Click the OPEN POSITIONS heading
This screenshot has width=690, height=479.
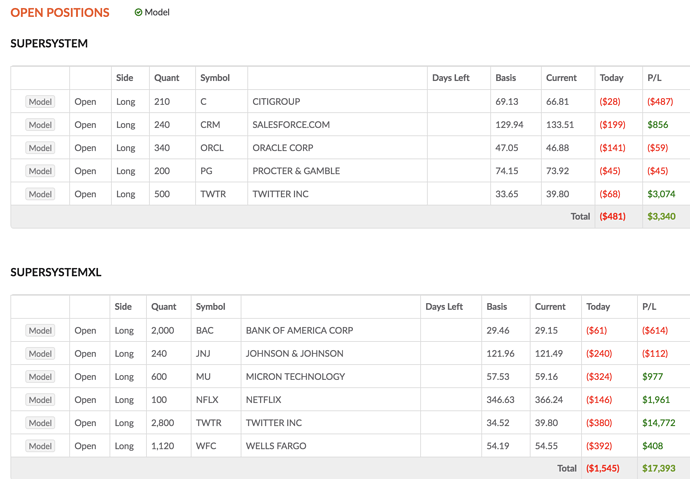tap(60, 12)
